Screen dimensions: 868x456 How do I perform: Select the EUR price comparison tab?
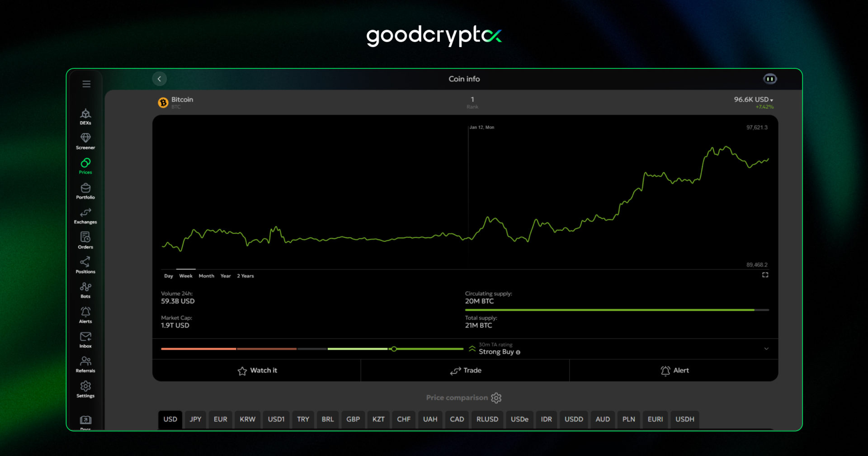[220, 419]
